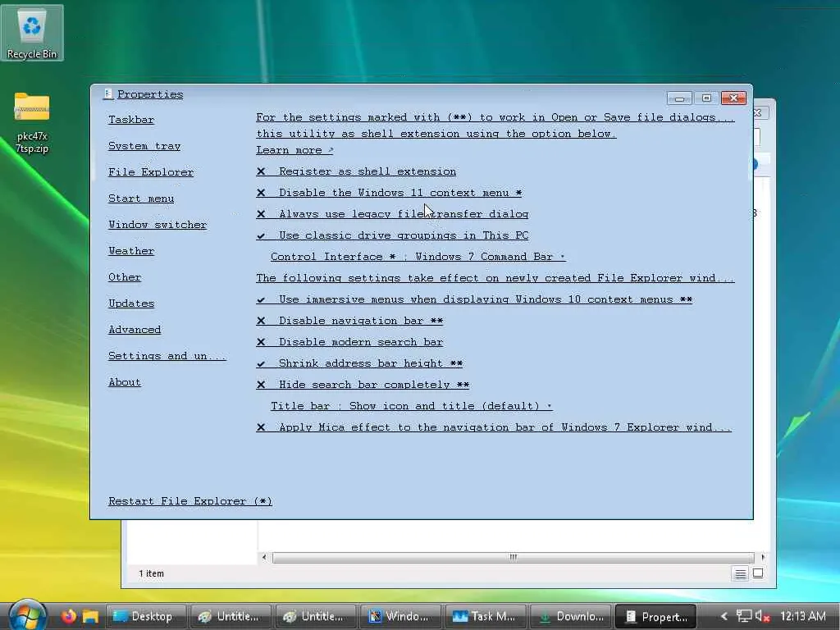Toggle Disable navigation bar option
The width and height of the screenshot is (840, 630).
pyautogui.click(x=349, y=321)
